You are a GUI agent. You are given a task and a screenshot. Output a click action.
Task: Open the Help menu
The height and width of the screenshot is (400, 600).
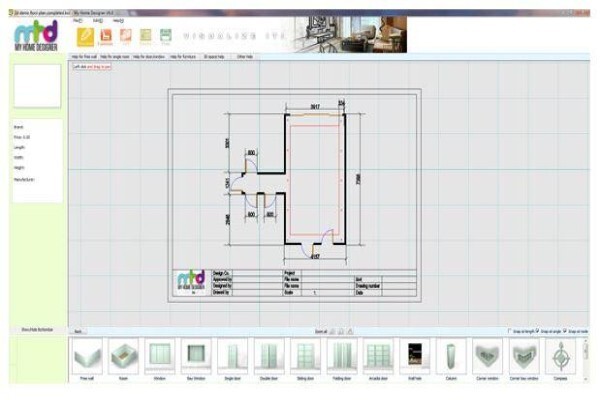click(118, 21)
